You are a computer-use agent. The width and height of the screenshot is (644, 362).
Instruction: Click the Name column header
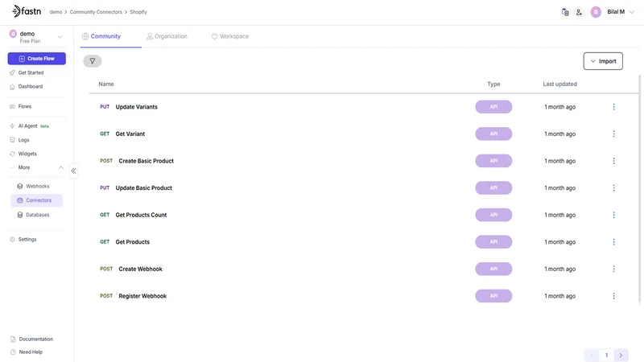pos(106,84)
